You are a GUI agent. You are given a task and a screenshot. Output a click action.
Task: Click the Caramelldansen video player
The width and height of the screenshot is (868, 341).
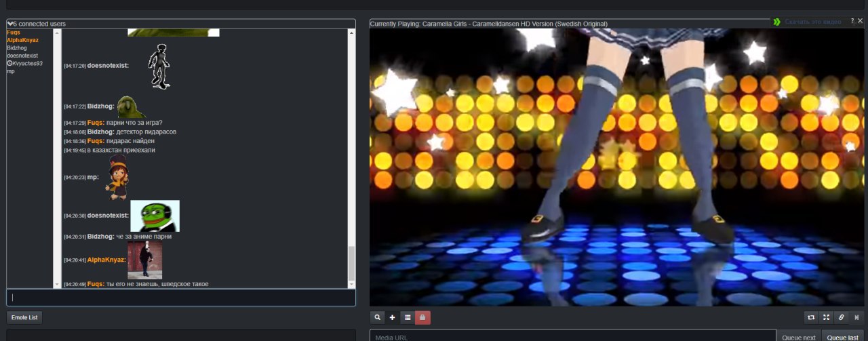pyautogui.click(x=617, y=167)
